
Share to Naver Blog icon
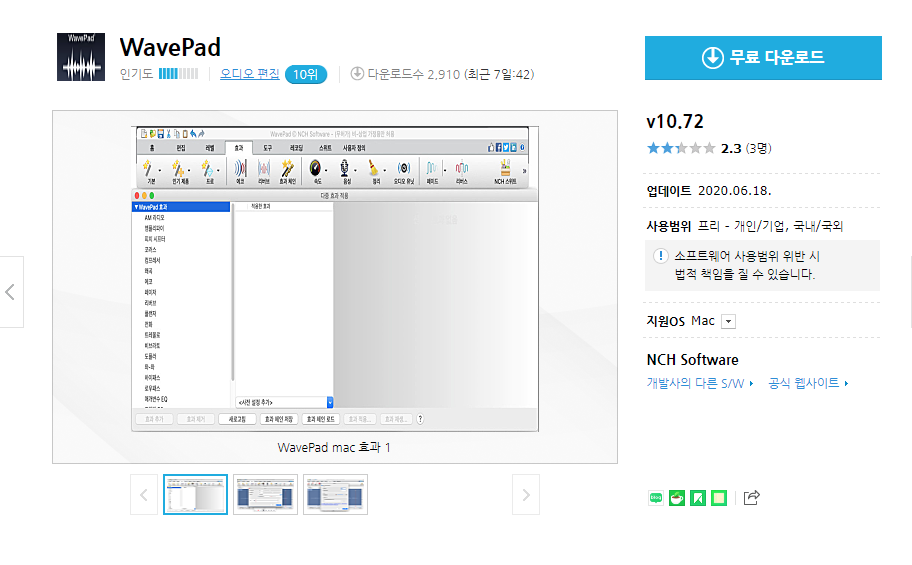(656, 498)
